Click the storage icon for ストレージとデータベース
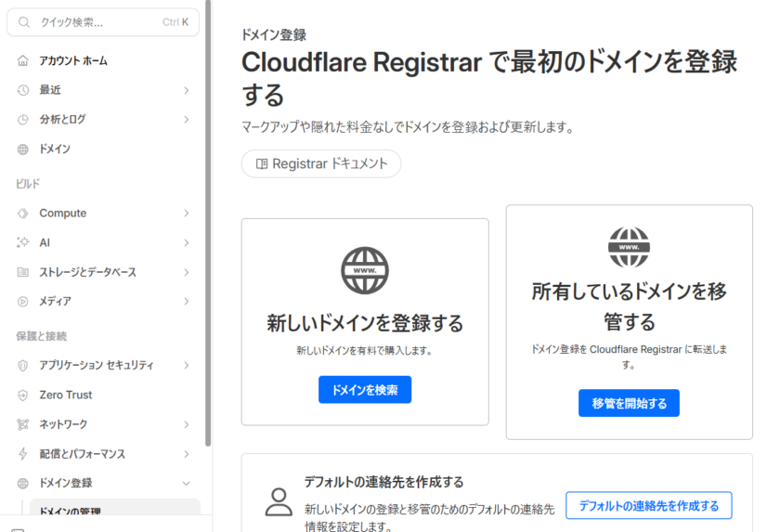780x532 pixels. [23, 272]
